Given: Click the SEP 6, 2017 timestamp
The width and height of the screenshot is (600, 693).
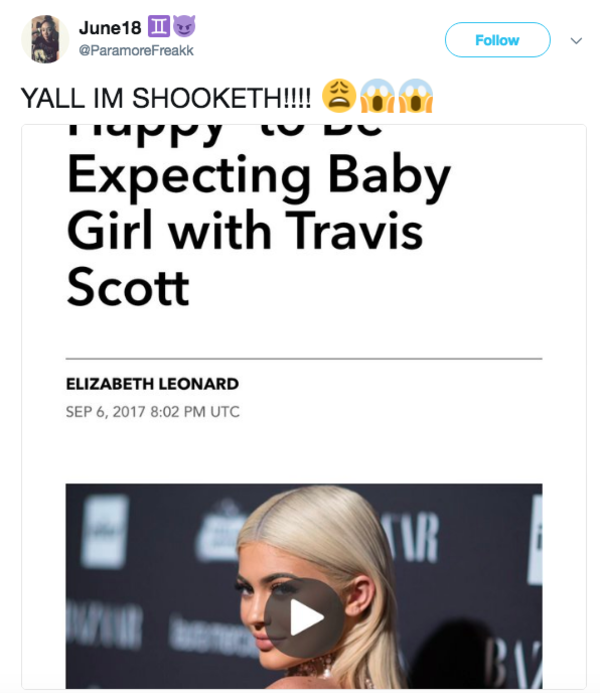Looking at the screenshot, I should click(x=152, y=411).
